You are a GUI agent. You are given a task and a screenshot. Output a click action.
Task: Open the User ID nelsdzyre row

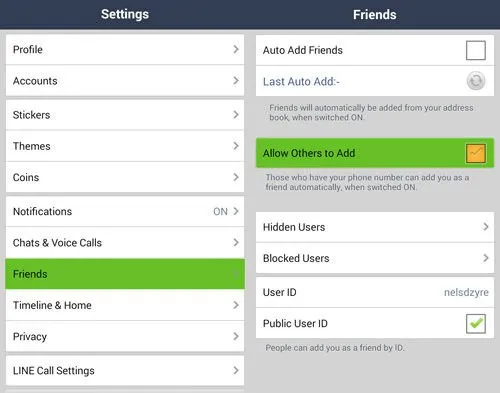[x=375, y=292]
